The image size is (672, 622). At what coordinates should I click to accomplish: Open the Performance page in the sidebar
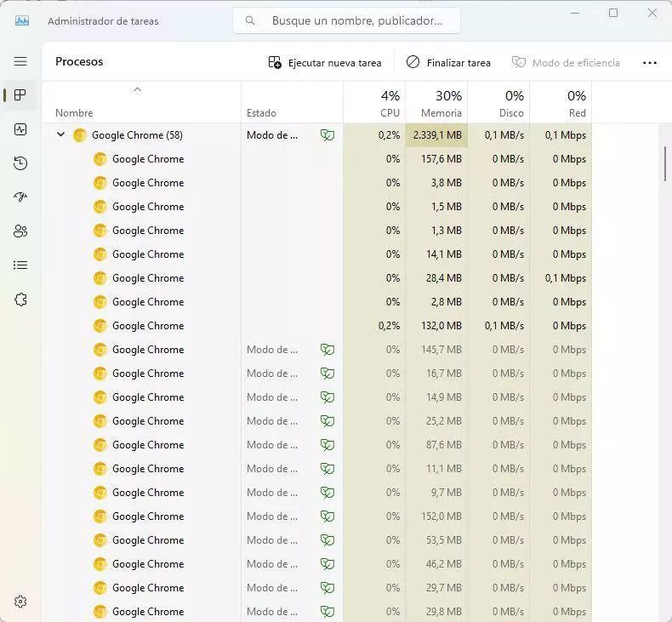tap(20, 129)
